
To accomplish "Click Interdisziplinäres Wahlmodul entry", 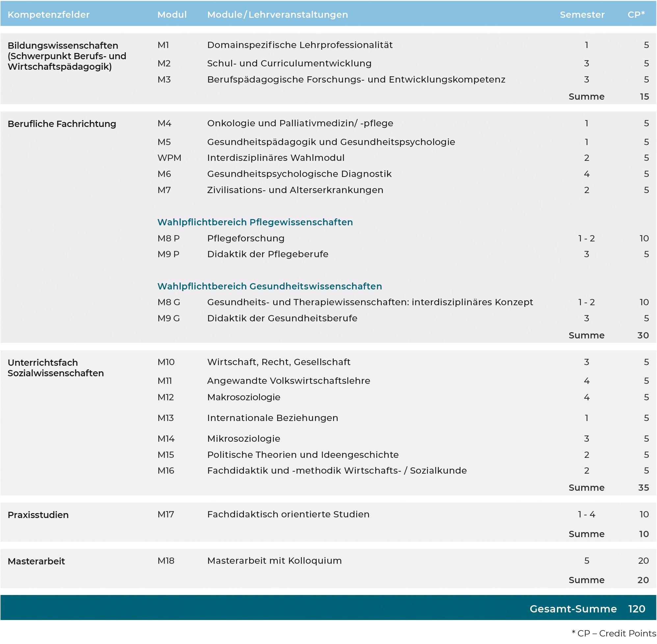I will 276,158.
